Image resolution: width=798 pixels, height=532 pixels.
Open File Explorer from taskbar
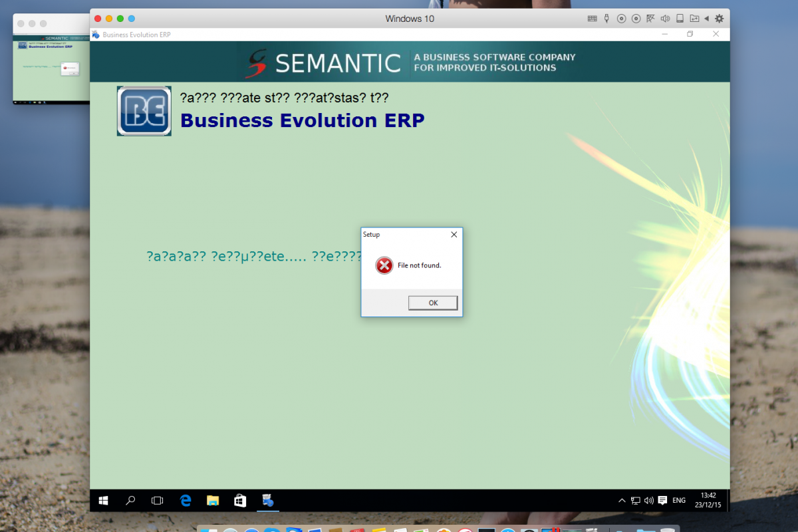(213, 500)
